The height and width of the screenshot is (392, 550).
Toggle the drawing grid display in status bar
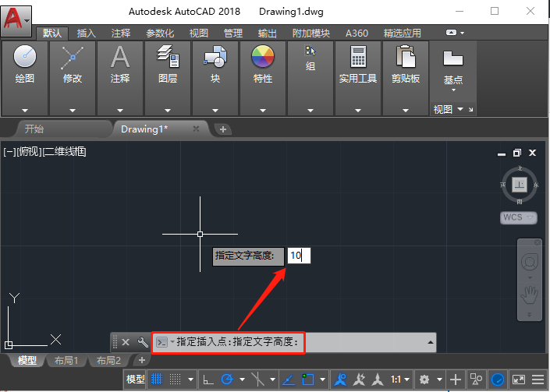(156, 380)
